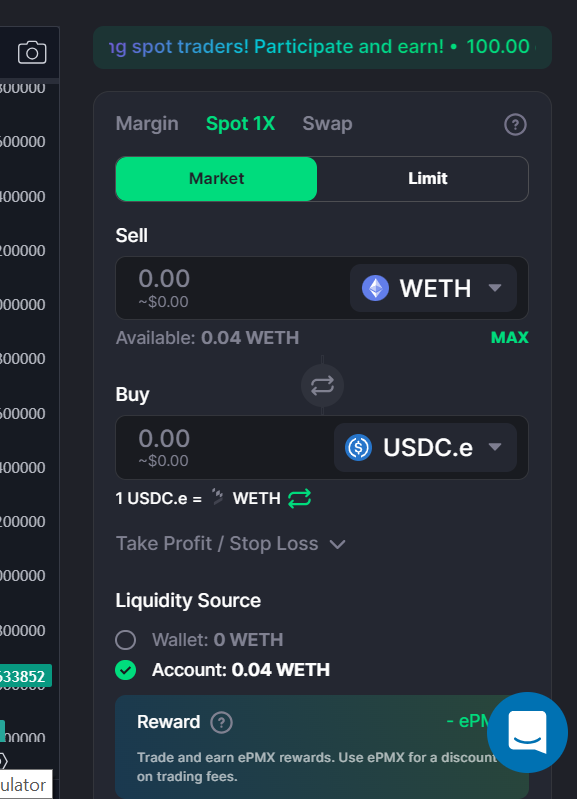Switch to the Swap tab
Screen dimensions: 577x799
(327, 124)
